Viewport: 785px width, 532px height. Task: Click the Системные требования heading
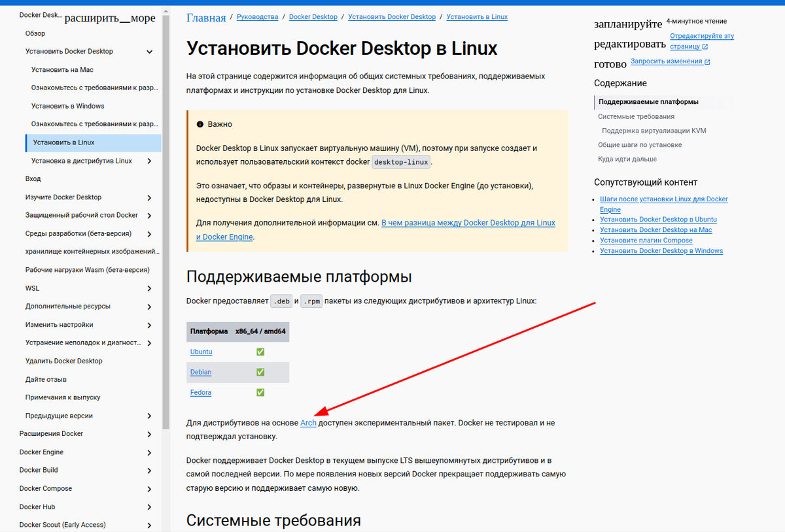[x=273, y=520]
